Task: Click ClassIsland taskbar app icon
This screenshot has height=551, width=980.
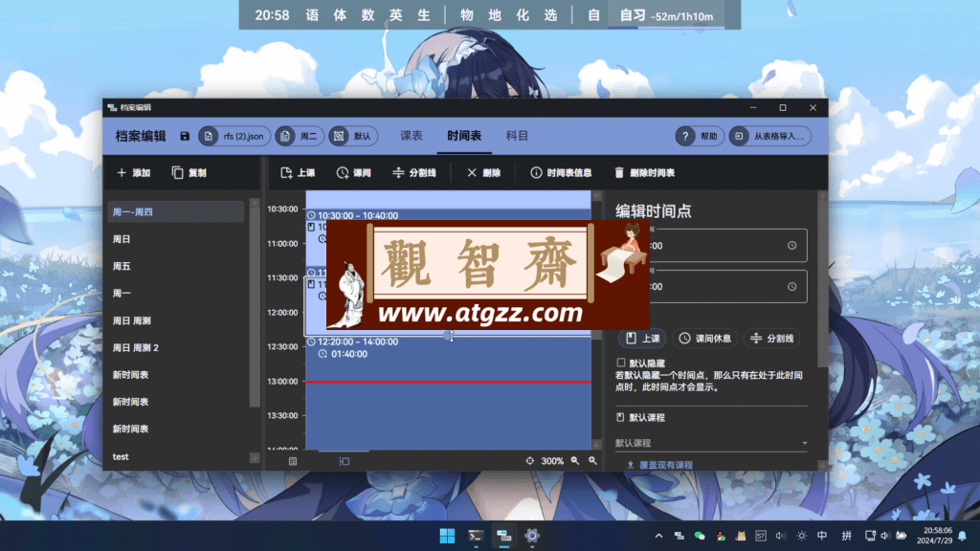Action: pyautogui.click(x=503, y=536)
